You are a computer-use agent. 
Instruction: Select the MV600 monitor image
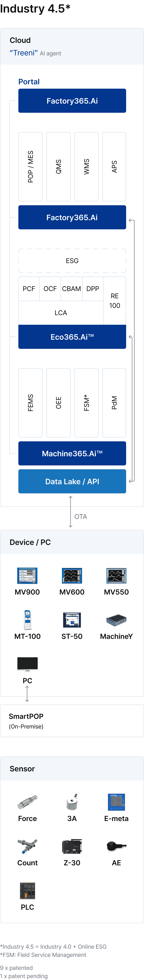point(72,576)
